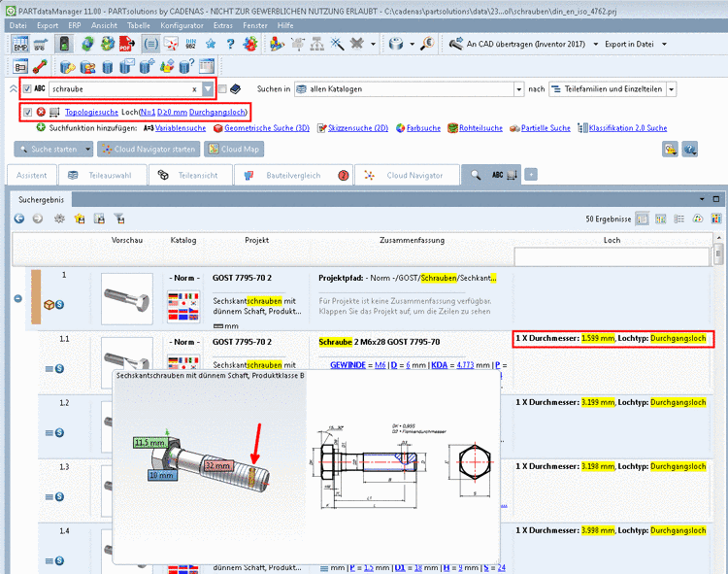Click the database with envelope icon
Screen dimensions: 728x574
click(127, 67)
